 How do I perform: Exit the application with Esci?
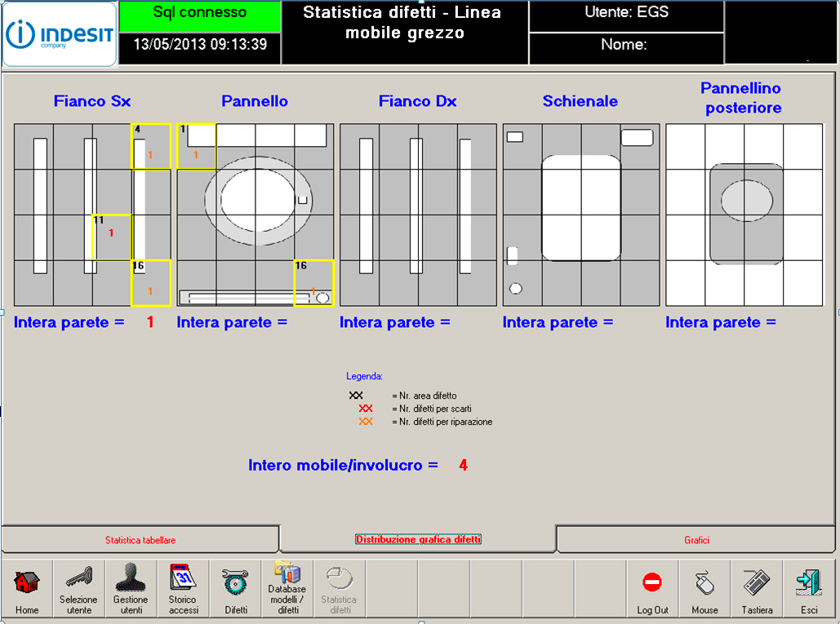pos(809,589)
